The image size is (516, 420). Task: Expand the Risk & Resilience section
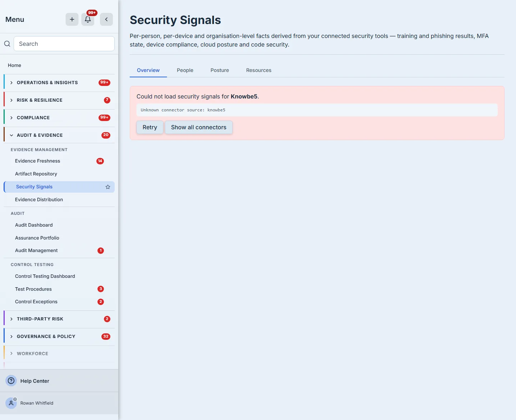(x=59, y=100)
